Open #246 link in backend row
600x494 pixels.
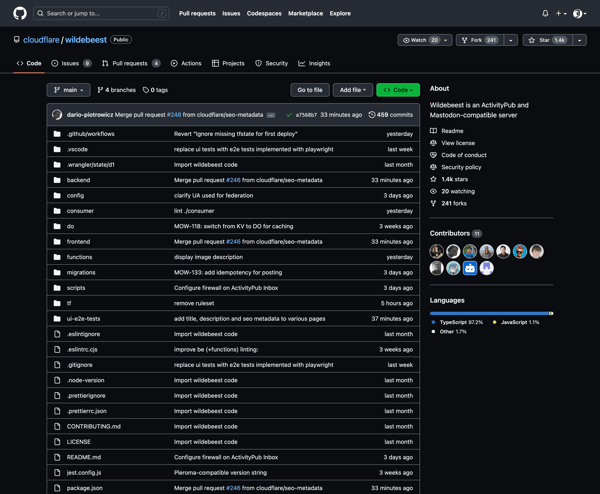[x=233, y=180]
